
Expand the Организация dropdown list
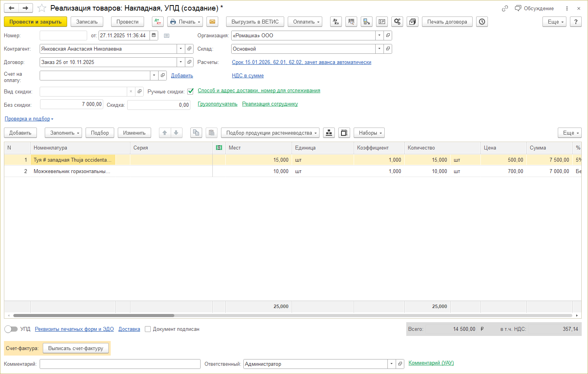(x=379, y=36)
